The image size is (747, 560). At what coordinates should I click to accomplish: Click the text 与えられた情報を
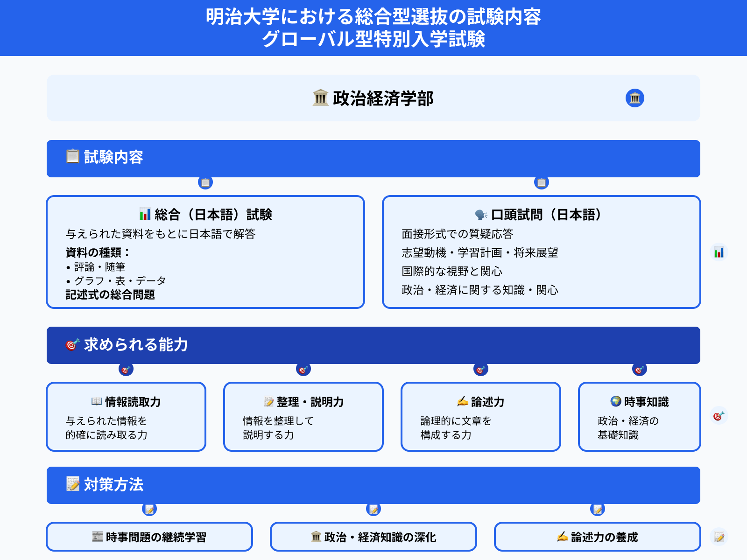pyautogui.click(x=106, y=421)
